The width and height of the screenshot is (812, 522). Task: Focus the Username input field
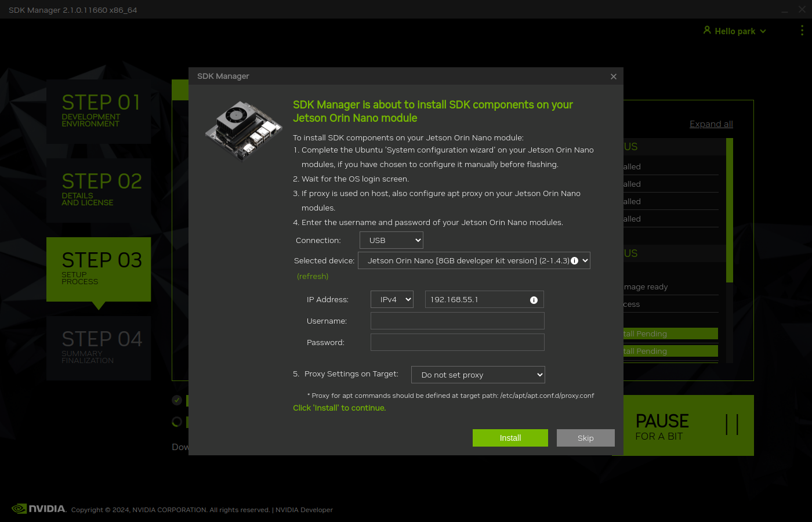point(458,321)
